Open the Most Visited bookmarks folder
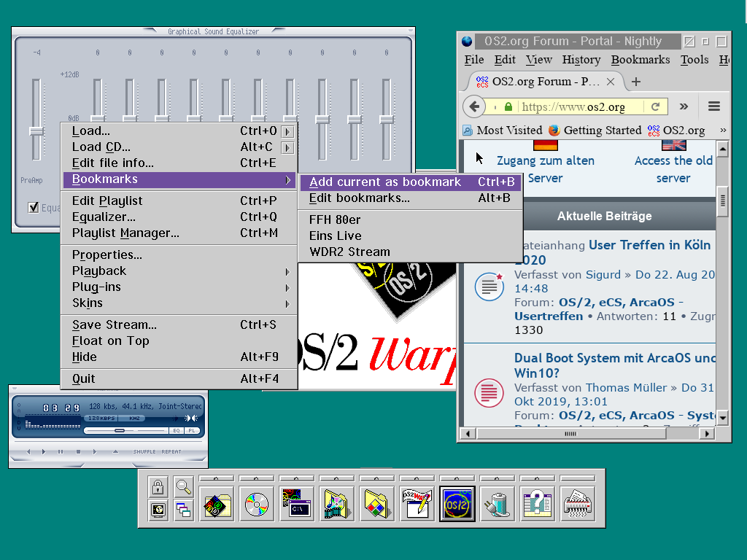The width and height of the screenshot is (747, 560). [503, 130]
